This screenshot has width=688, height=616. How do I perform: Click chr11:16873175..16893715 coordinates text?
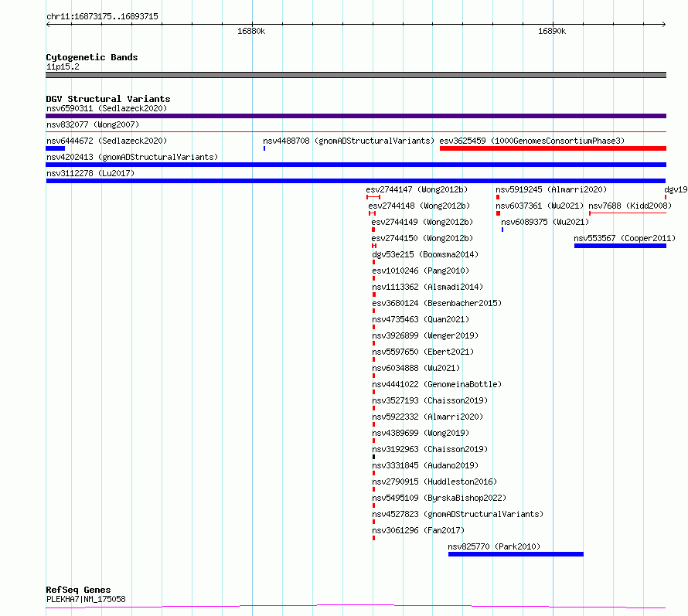click(x=102, y=16)
